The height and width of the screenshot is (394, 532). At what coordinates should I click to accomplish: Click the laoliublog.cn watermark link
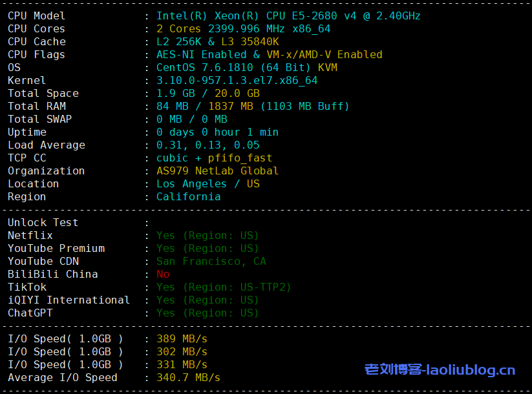pos(440,370)
